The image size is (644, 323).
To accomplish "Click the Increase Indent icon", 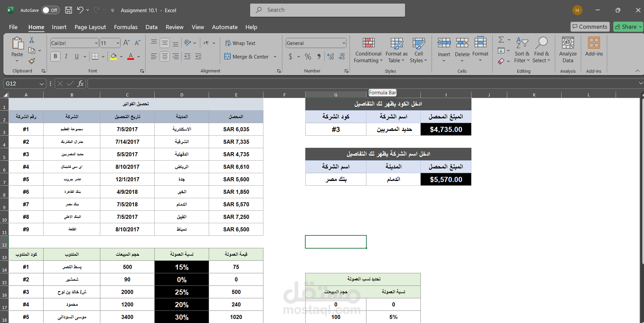I will (x=198, y=56).
